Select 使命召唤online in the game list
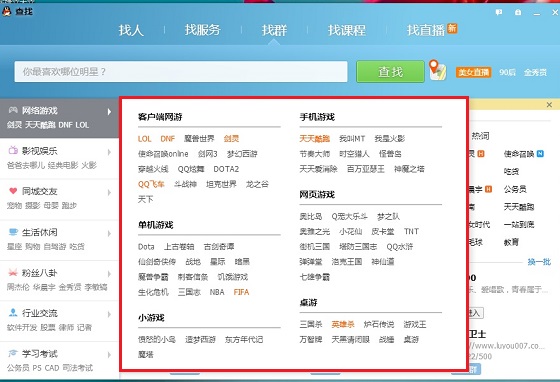 click(163, 154)
